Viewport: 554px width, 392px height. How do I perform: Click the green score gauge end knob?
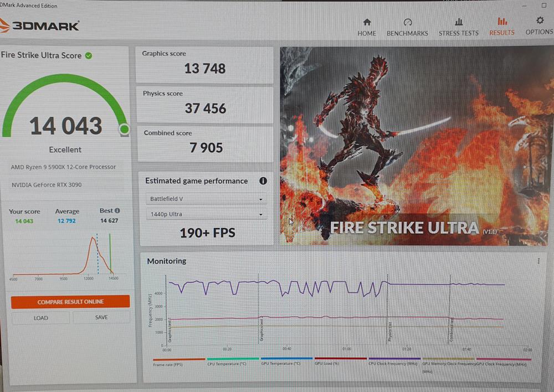click(x=124, y=129)
